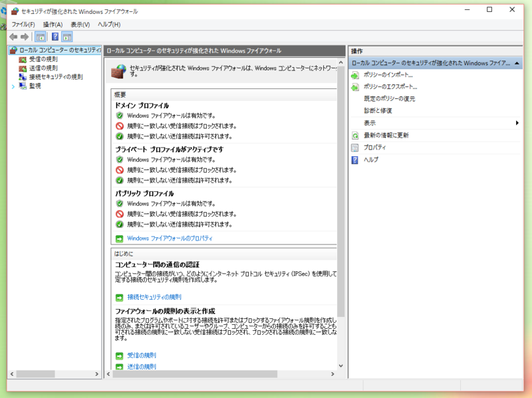This screenshot has height=398, width=532.
Task: Click center pane vertical scrollbar thumb
Action: point(340,191)
